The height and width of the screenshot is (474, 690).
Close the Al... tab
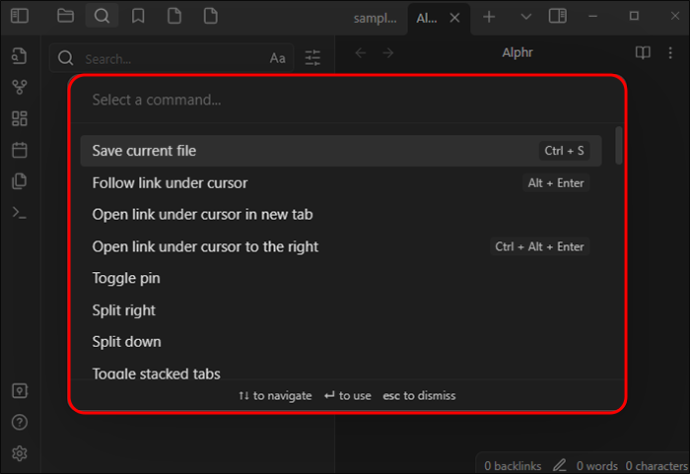coord(455,18)
